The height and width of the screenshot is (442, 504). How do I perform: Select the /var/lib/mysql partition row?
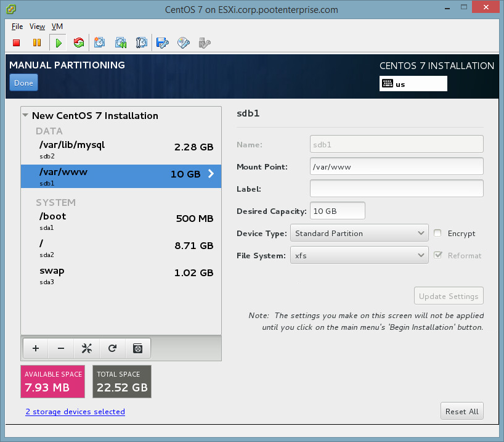[x=121, y=150]
